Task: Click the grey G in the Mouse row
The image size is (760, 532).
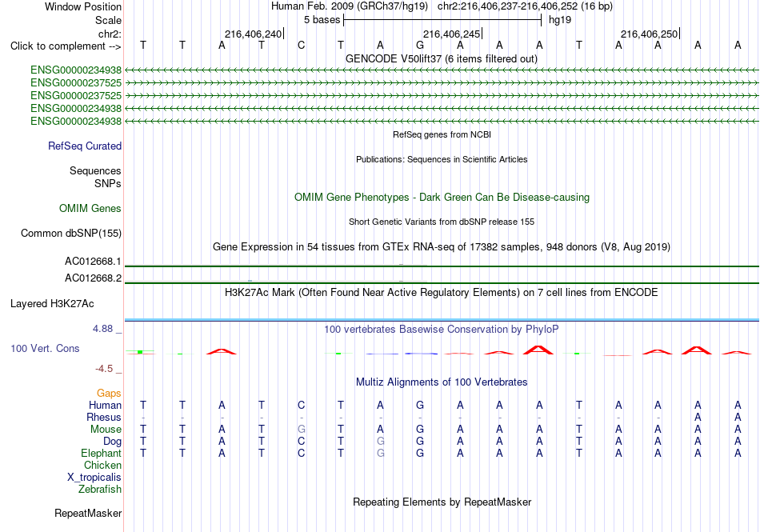Action: [x=301, y=430]
